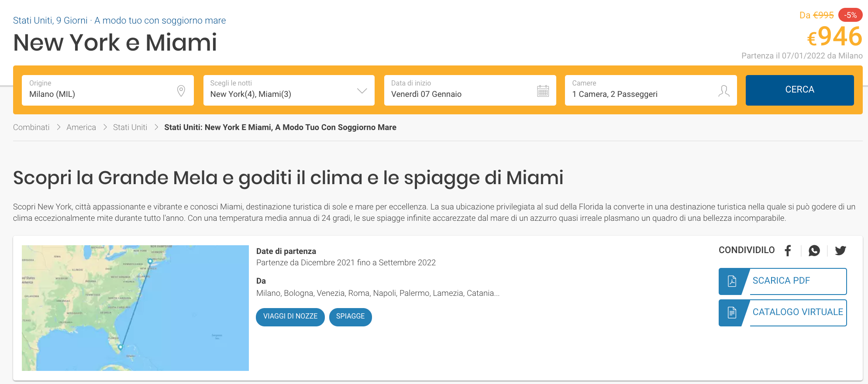Click the Date di partenza label
Screen dimensions: 868x384
(x=286, y=251)
